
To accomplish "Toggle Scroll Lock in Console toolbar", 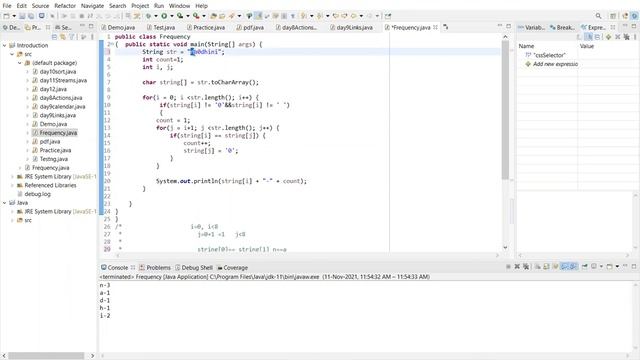I will (x=546, y=267).
